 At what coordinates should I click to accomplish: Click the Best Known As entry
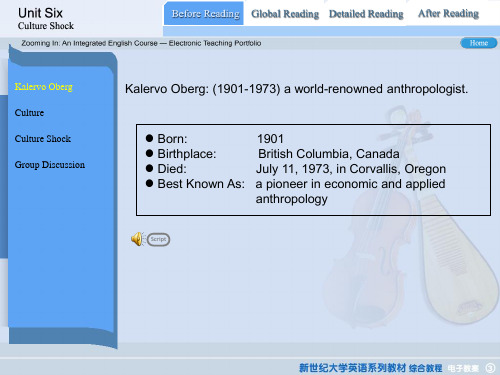click(295, 191)
